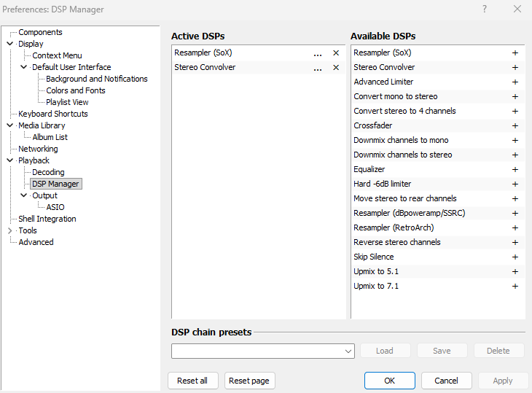Open Components preferences page
This screenshot has width=532, height=393.
[x=40, y=32]
